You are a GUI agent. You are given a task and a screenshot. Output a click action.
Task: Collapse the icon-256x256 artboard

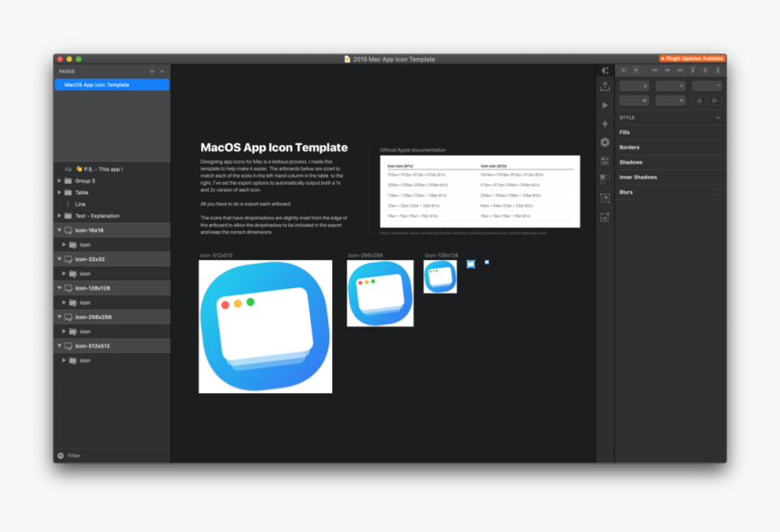tap(59, 316)
